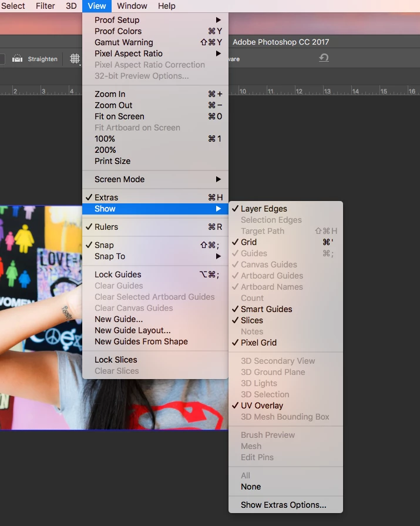The height and width of the screenshot is (526, 420).
Task: Choose New Guide Layout...
Action: 155,330
